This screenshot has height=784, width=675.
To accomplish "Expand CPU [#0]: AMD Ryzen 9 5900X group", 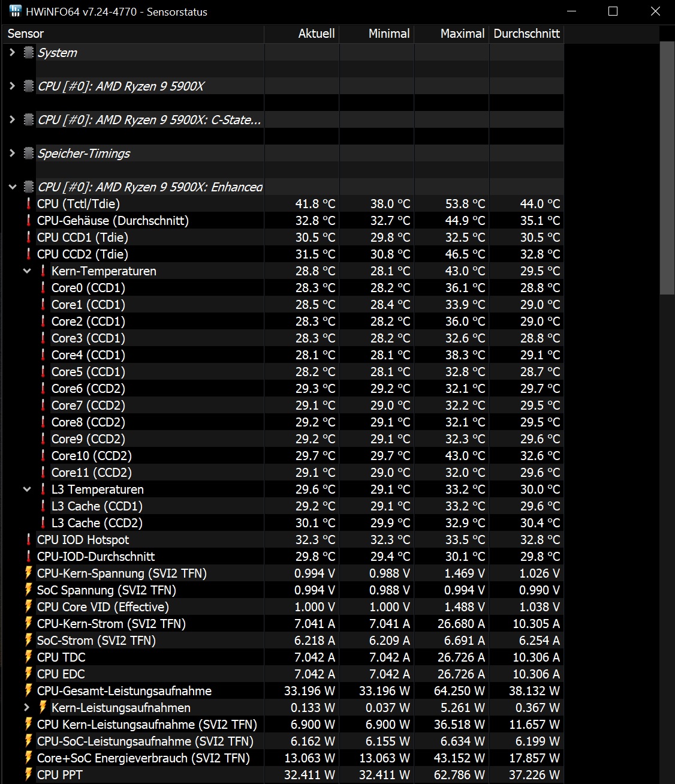I will (12, 86).
